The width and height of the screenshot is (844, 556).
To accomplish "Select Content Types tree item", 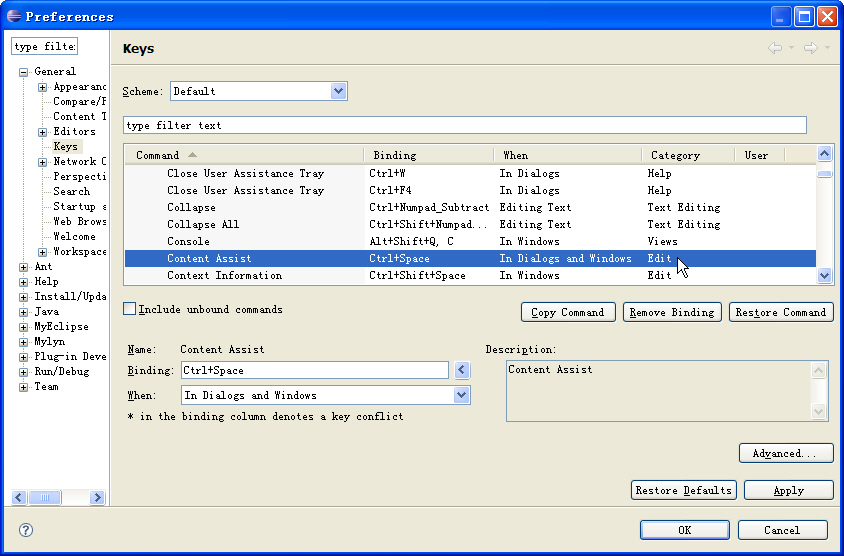I will (x=79, y=117).
